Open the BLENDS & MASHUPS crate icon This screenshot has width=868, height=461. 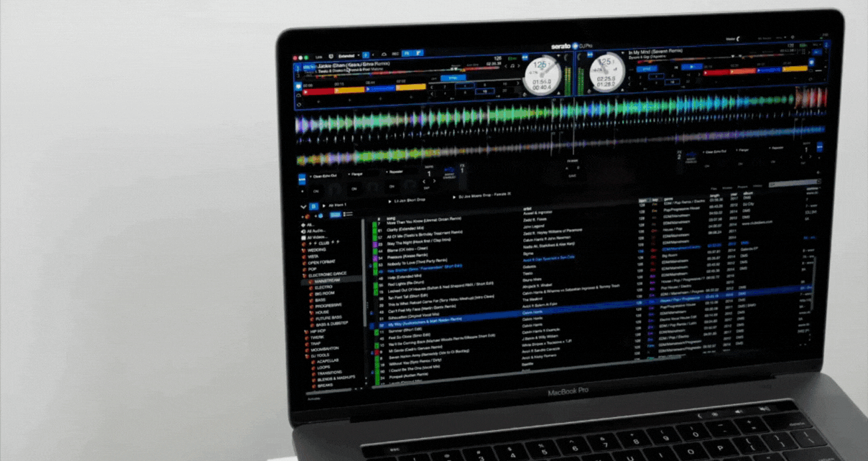tap(313, 380)
